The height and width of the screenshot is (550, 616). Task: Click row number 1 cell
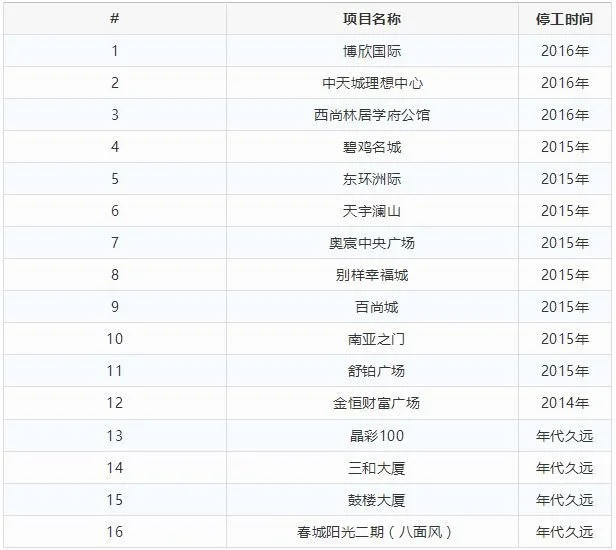(115, 51)
